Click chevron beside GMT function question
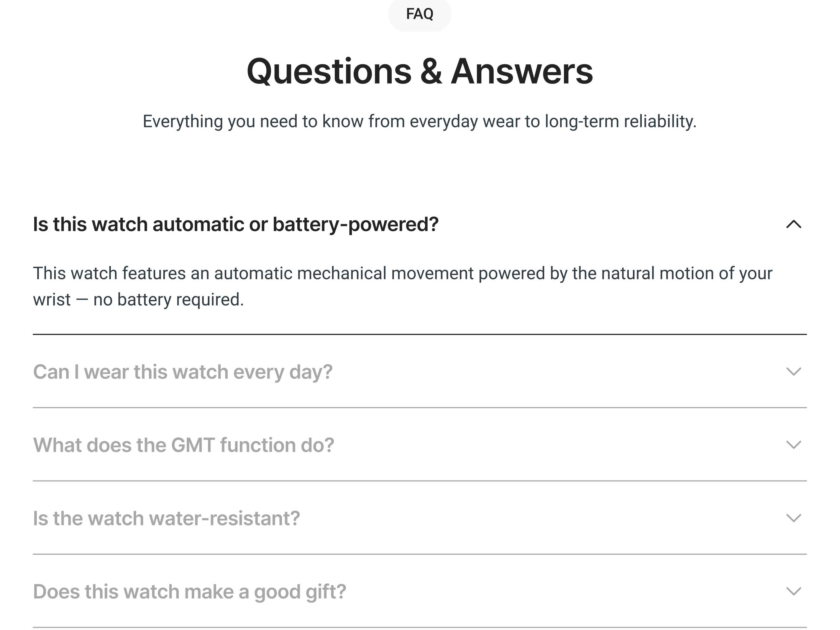This screenshot has height=630, width=840. (793, 445)
